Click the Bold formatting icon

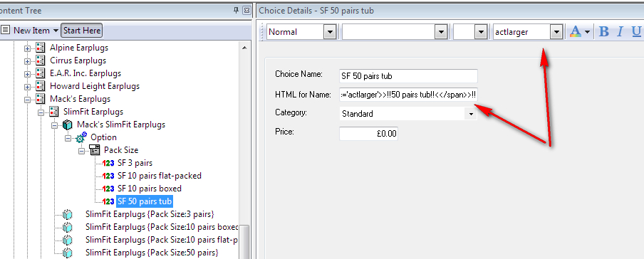point(604,31)
